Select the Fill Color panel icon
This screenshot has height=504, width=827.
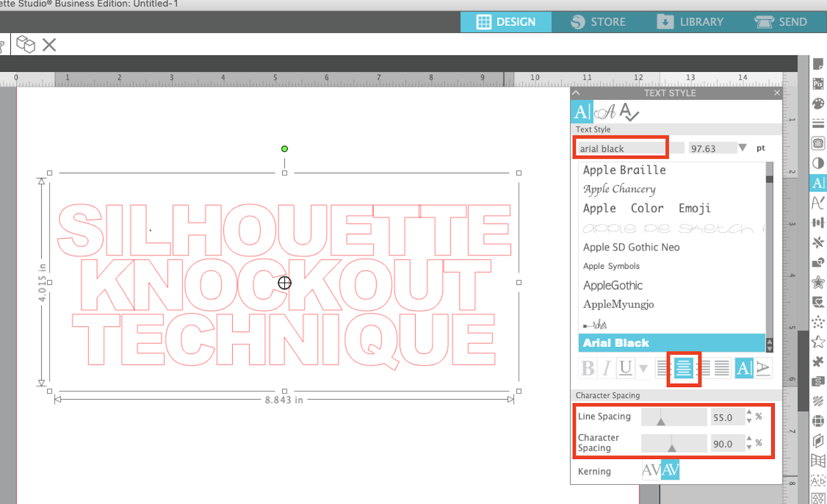[x=818, y=103]
